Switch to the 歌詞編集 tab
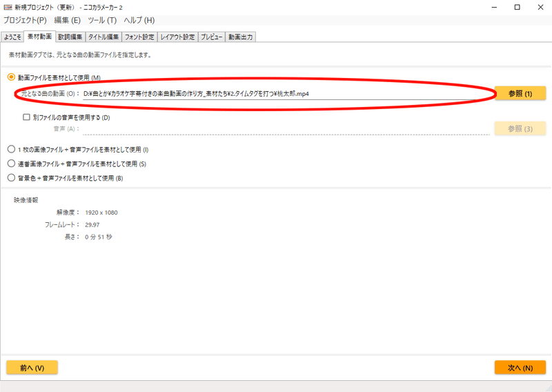Screen dimensions: 552x392 pyautogui.click(x=70, y=37)
